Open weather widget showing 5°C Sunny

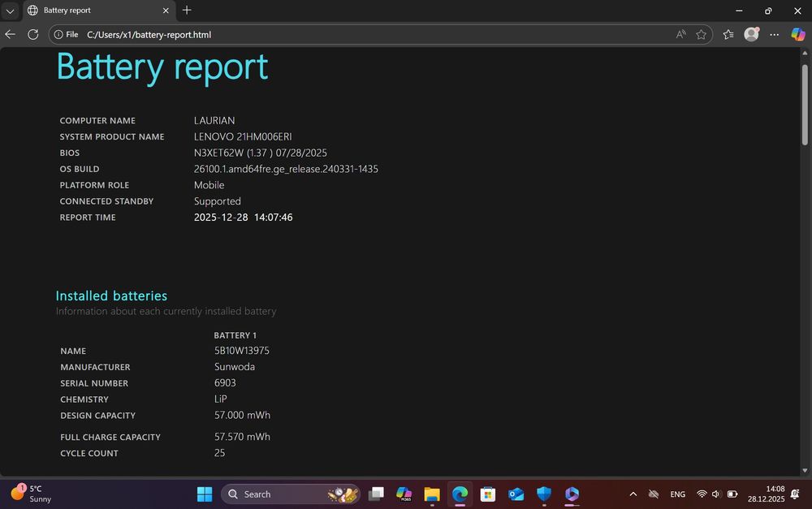[x=32, y=494]
